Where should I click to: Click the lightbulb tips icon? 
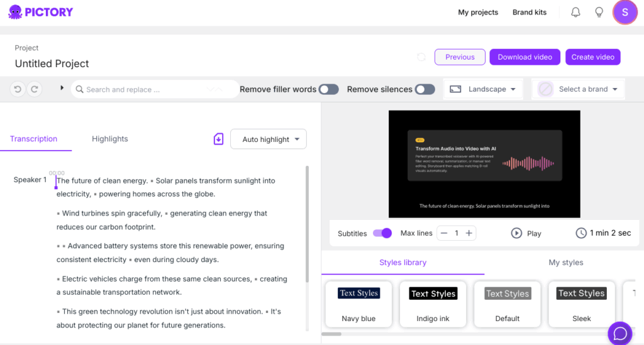599,13
